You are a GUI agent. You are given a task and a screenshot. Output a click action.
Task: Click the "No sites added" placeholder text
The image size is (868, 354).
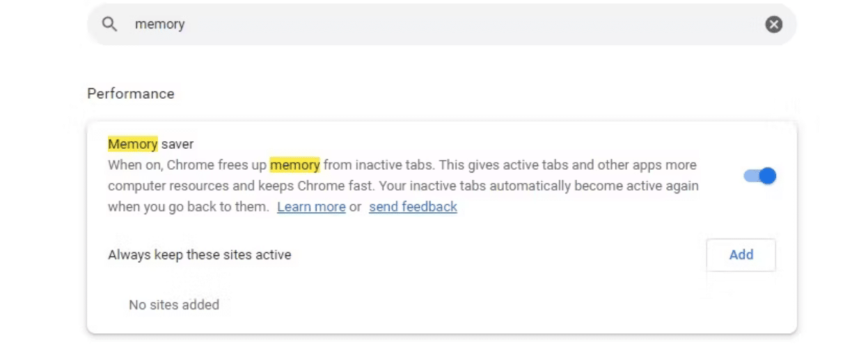point(174,305)
